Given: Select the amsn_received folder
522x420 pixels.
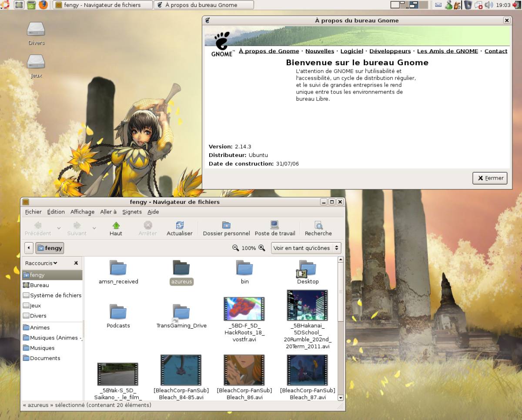Looking at the screenshot, I should tap(118, 272).
